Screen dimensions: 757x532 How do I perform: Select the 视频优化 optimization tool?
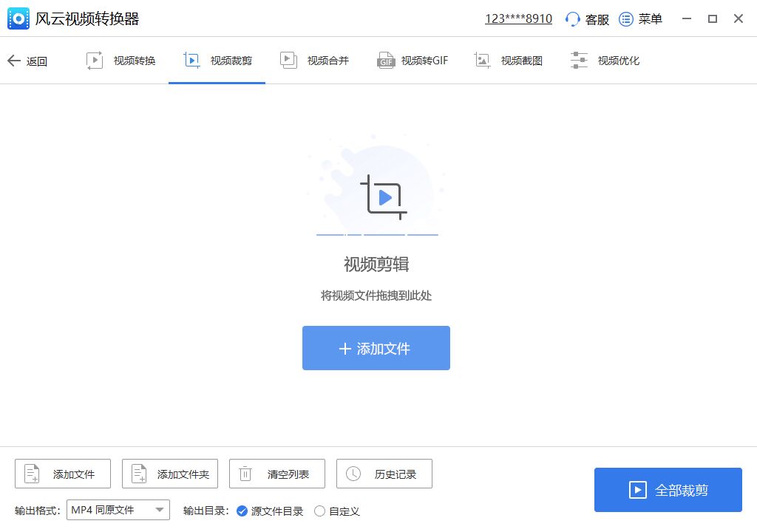point(579,60)
